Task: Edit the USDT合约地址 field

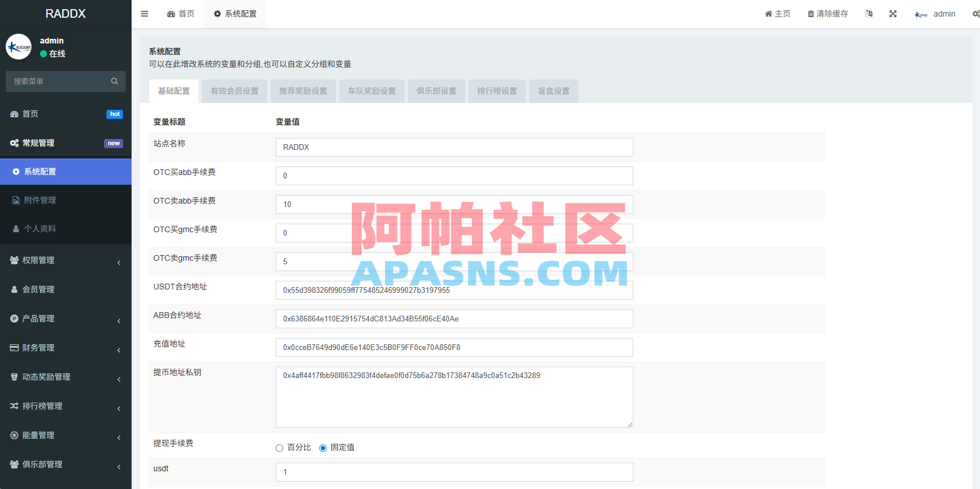Action: pyautogui.click(x=454, y=290)
